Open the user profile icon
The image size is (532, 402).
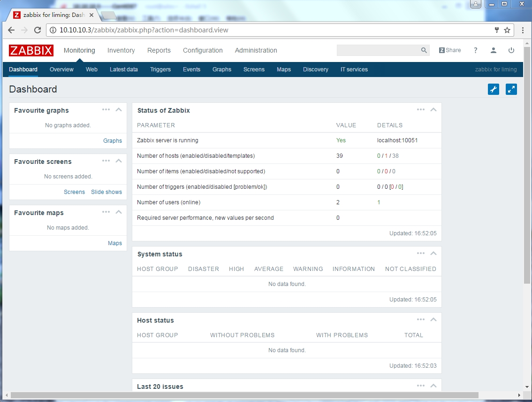pos(494,50)
